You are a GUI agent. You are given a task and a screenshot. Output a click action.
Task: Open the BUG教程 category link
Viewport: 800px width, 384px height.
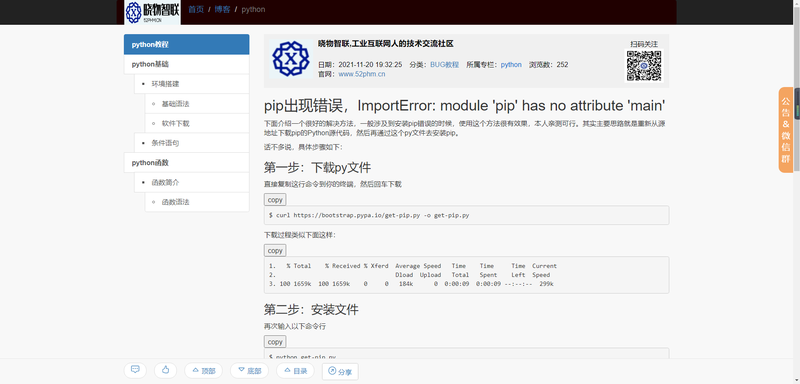click(444, 65)
